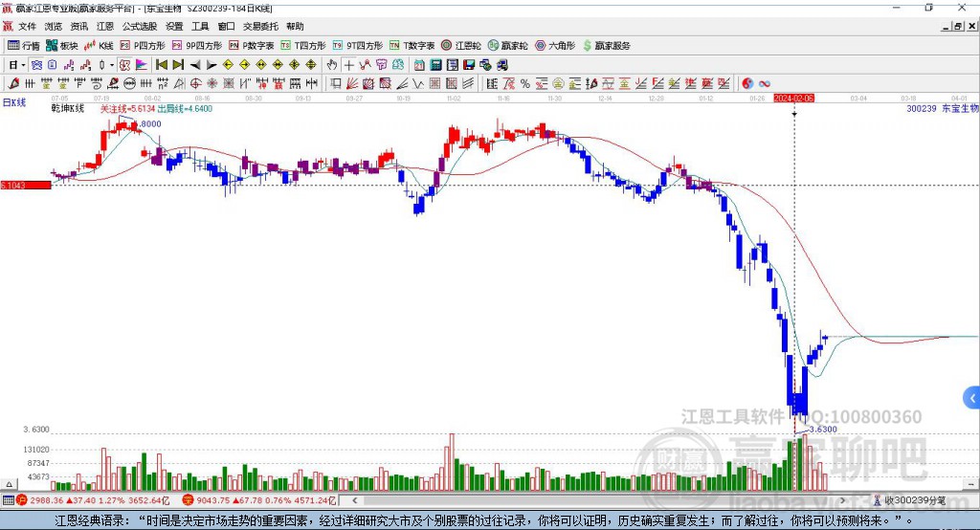Open the calculator icon
Screen dimensions: 980x530
(435, 65)
